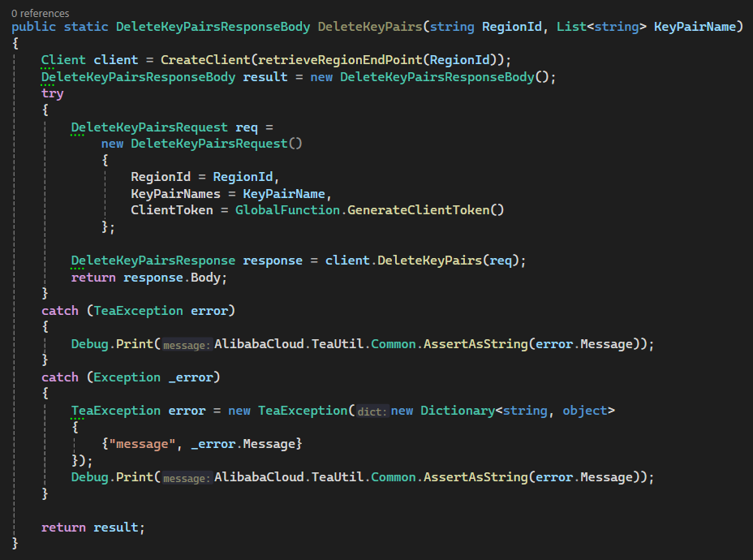This screenshot has height=560, width=753.
Task: Click first Debug.Print call in TeaException catch
Action: coord(363,344)
